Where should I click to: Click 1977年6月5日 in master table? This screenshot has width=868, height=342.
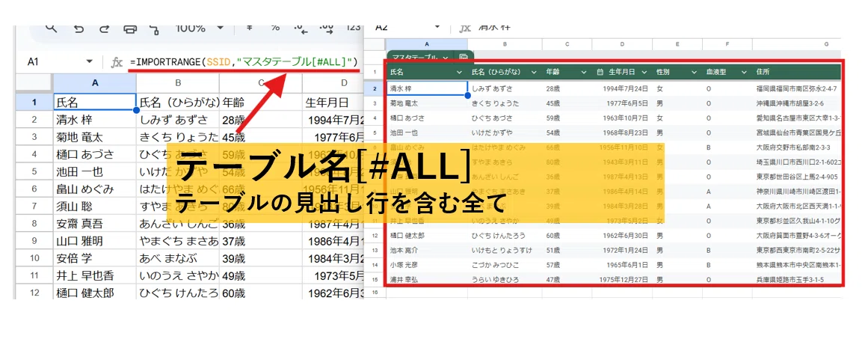tap(626, 103)
